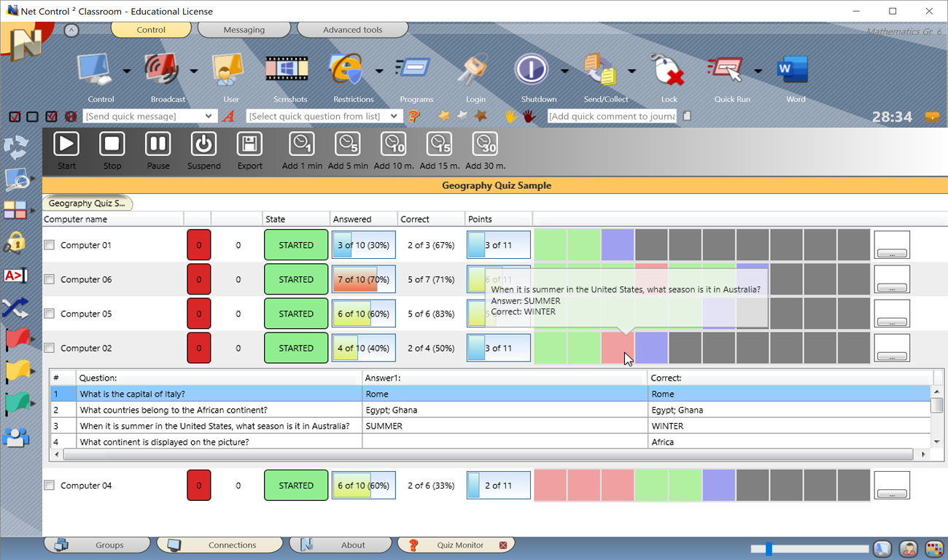Add 5 min to the quiz
Viewport: 948px width, 560px height.
click(x=348, y=151)
